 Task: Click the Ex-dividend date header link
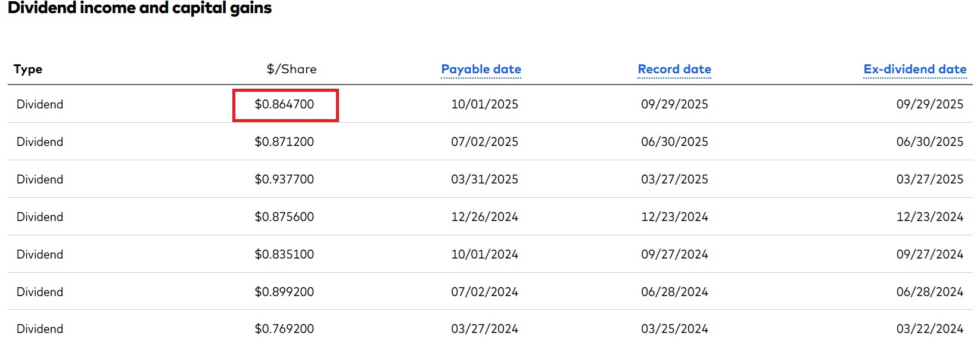coord(914,69)
